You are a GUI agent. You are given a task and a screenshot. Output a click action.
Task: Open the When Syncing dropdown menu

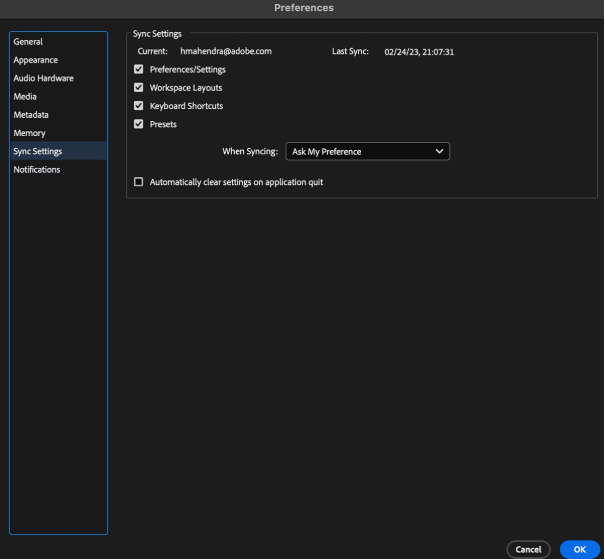[x=366, y=152]
